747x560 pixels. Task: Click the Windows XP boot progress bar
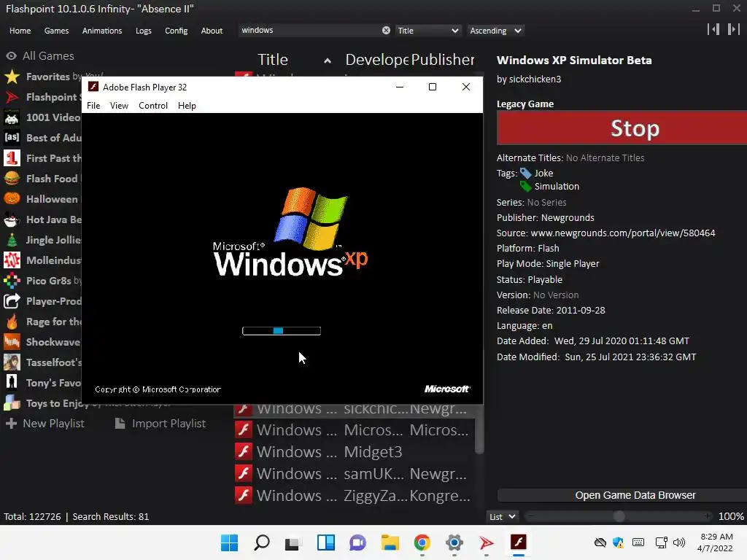[x=282, y=331]
